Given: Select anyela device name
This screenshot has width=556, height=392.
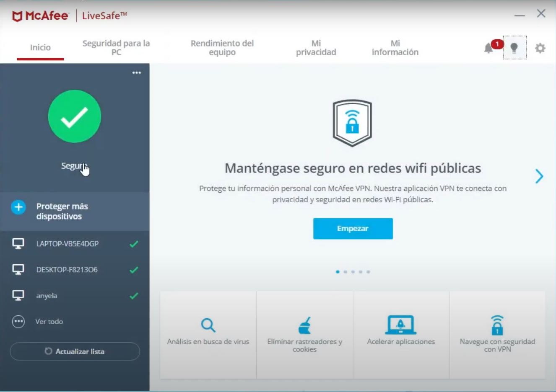Looking at the screenshot, I should tap(47, 296).
